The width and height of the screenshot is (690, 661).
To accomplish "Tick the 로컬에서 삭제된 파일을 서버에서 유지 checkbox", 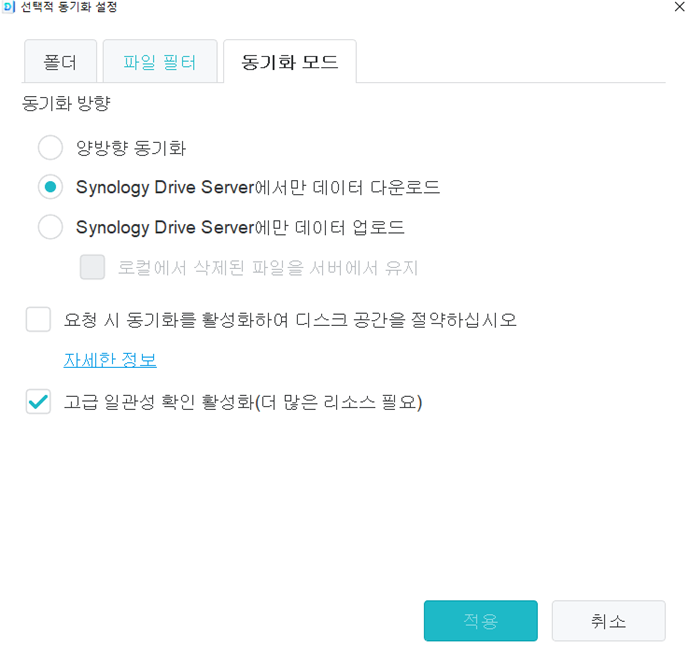I will tap(93, 267).
